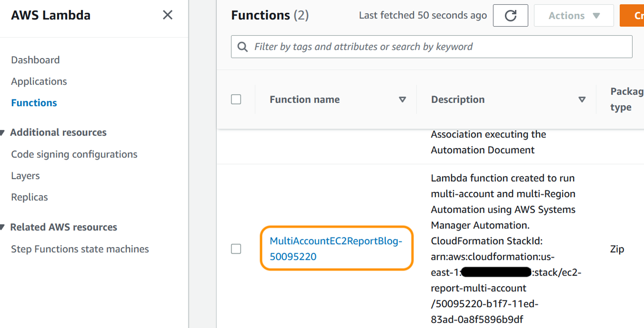Open Step Functions state machines
Screen dimensions: 644x328
80,248
